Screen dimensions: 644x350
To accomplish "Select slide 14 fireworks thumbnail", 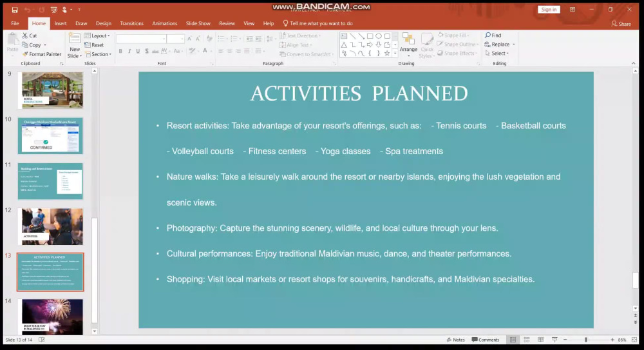I will pyautogui.click(x=50, y=316).
